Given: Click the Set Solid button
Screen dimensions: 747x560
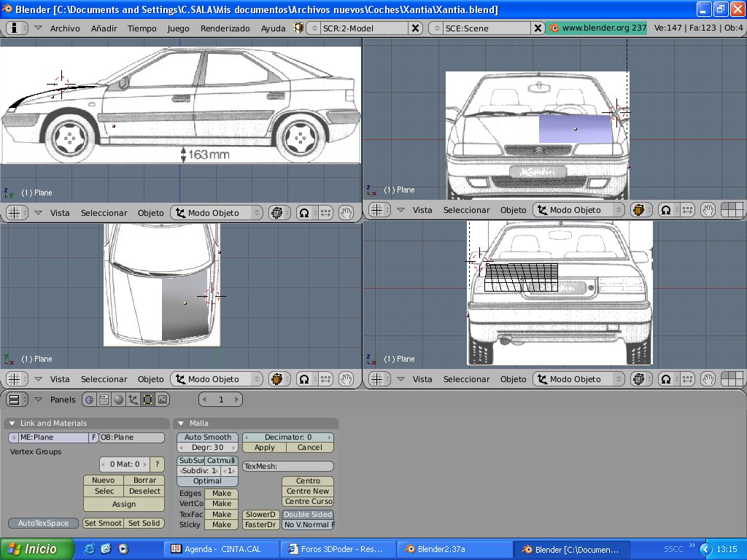Looking at the screenshot, I should point(144,524).
